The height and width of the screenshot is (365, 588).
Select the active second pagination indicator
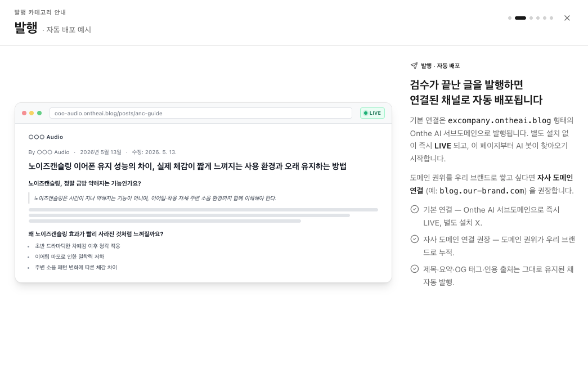point(520,18)
